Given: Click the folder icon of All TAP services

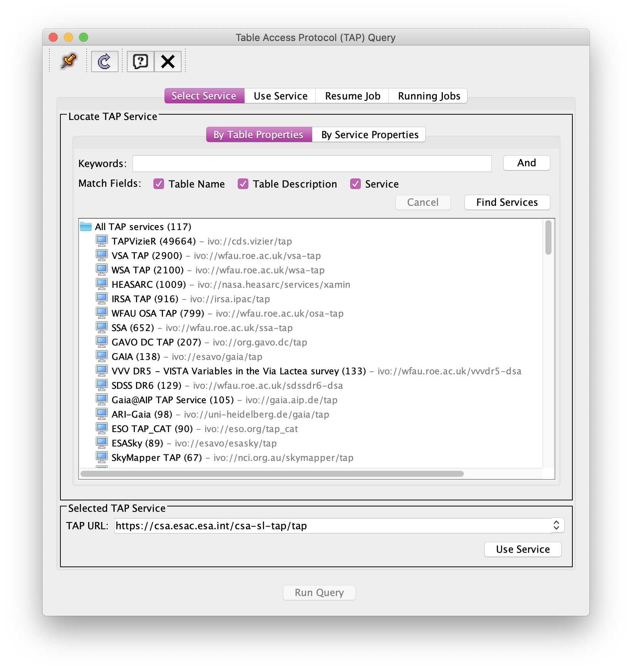Looking at the screenshot, I should (x=86, y=227).
